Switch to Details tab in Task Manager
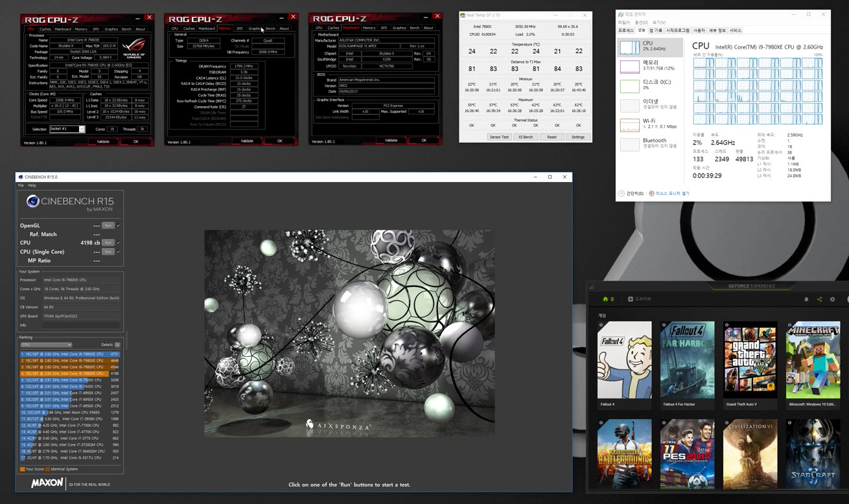The height and width of the screenshot is (504, 849). pos(717,30)
